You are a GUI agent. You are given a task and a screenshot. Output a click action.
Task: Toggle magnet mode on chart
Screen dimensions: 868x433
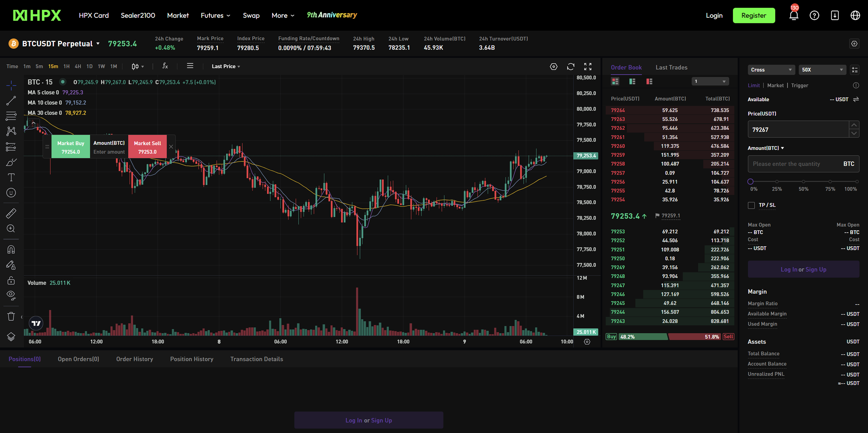tap(11, 250)
